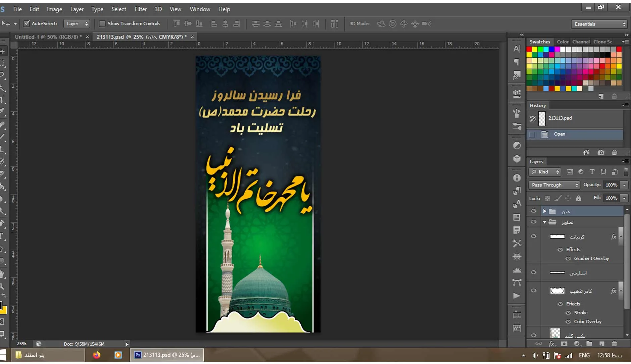Open the Tool Presets wrench icon

(x=517, y=243)
